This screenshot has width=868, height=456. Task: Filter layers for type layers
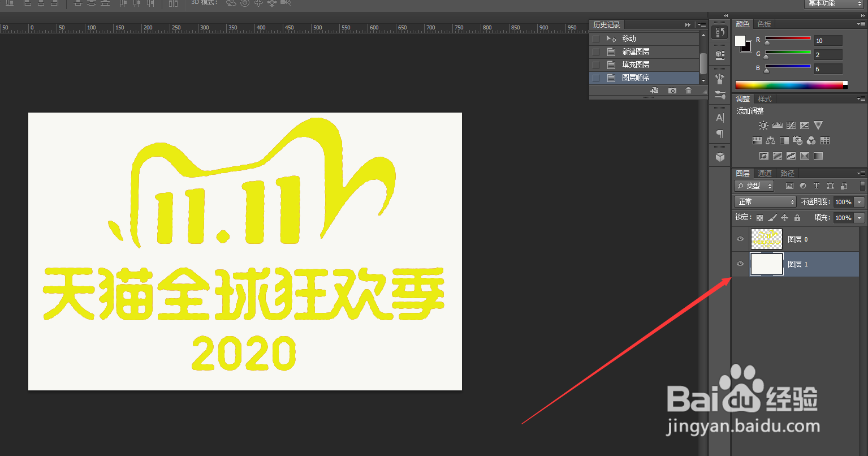pyautogui.click(x=817, y=186)
